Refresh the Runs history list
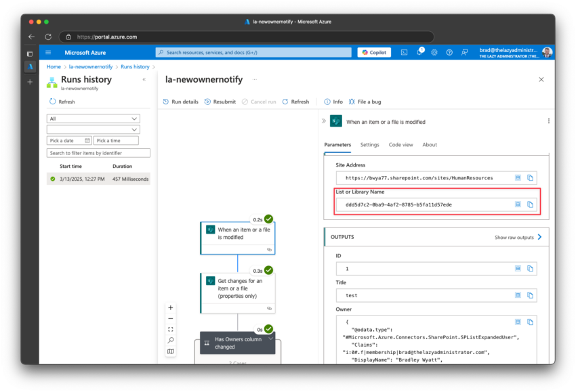This screenshot has width=576, height=392. (x=62, y=102)
